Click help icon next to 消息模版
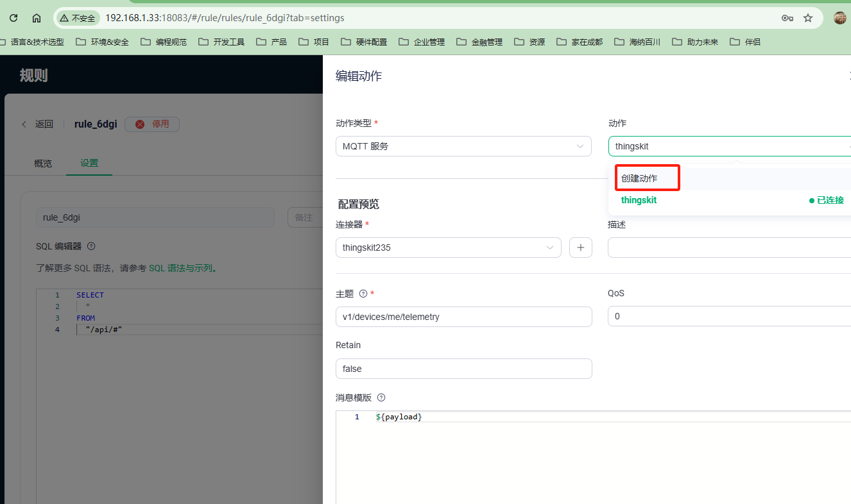Image resolution: width=851 pixels, height=504 pixels. coord(381,398)
